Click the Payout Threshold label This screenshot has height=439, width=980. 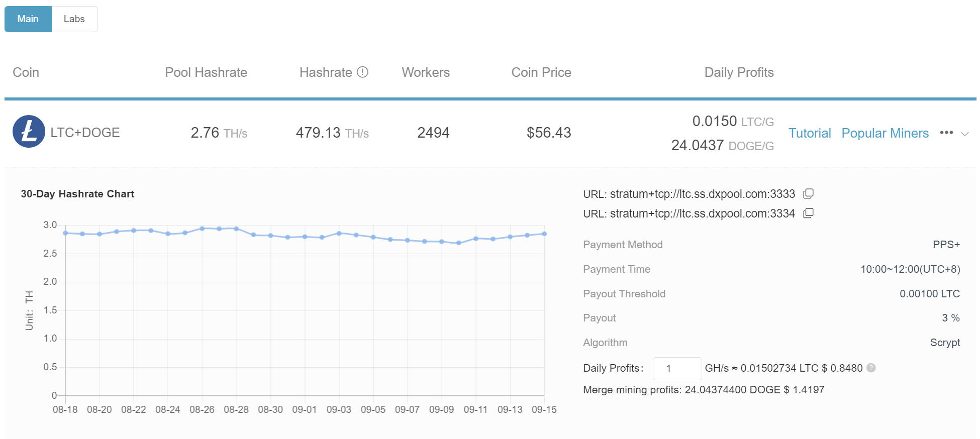[x=624, y=294]
